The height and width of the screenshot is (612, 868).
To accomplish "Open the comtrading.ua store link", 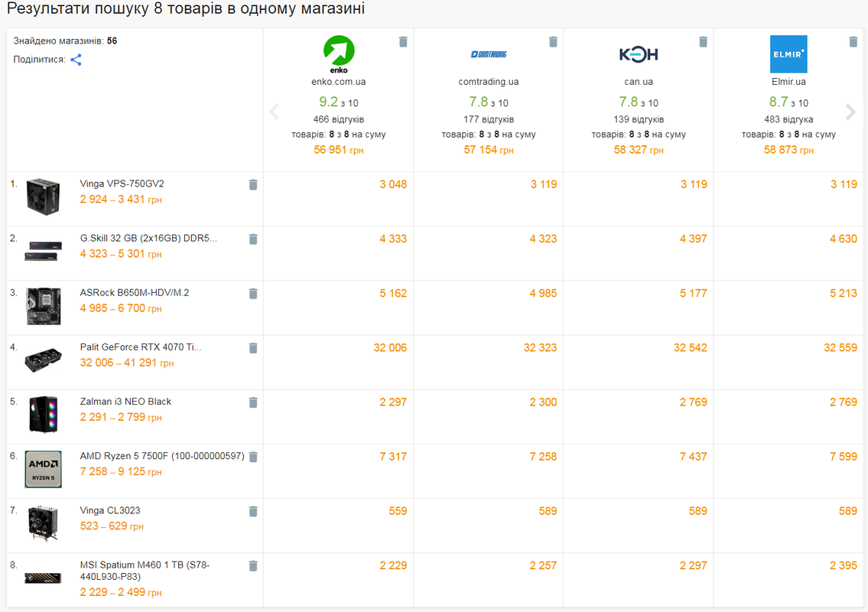I will (x=489, y=81).
